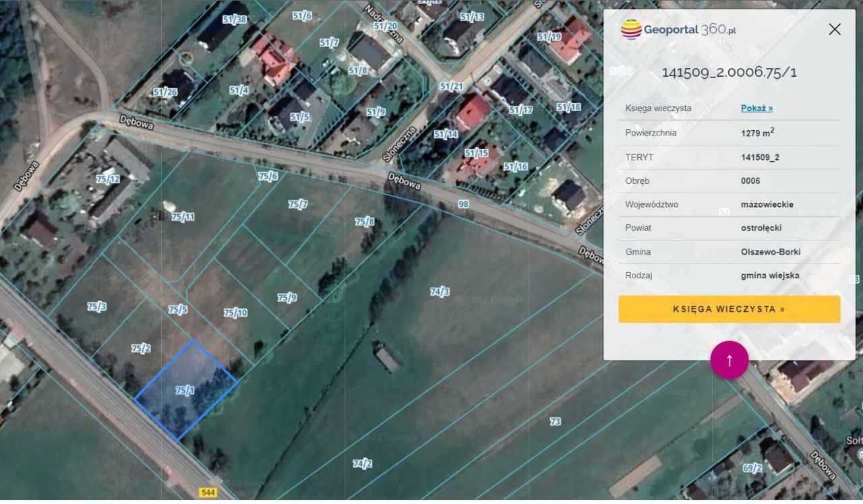Click road parcel label 98

click(x=464, y=203)
